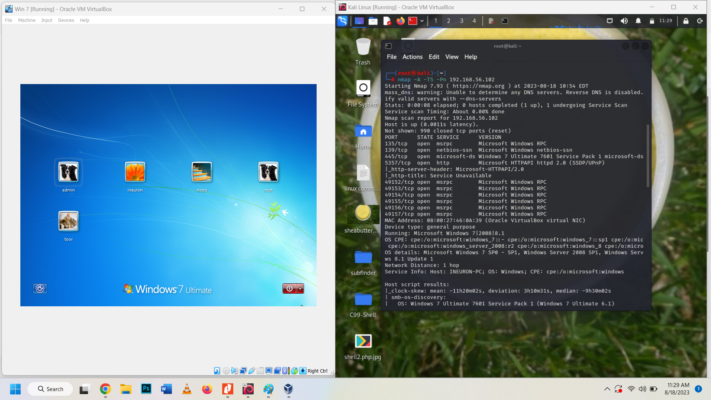This screenshot has height=400, width=711.
Task: Switch to Kali workspace 1
Action: [435, 21]
